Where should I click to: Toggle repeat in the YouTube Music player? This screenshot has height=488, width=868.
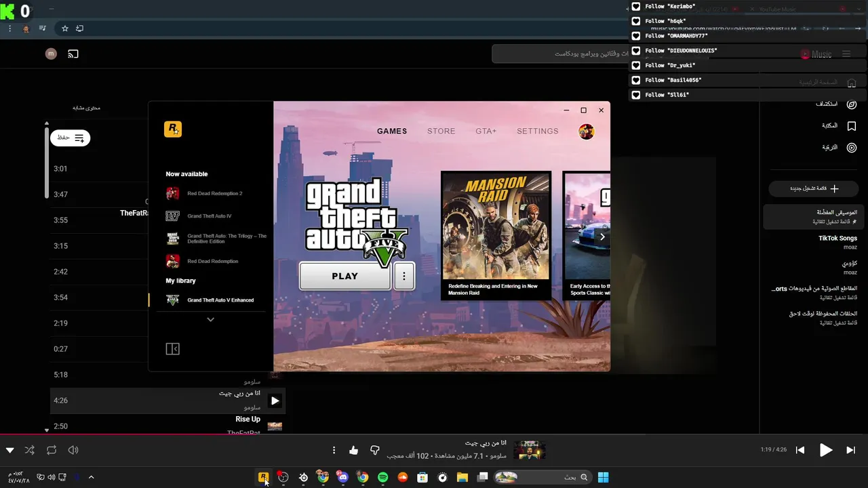point(52,450)
